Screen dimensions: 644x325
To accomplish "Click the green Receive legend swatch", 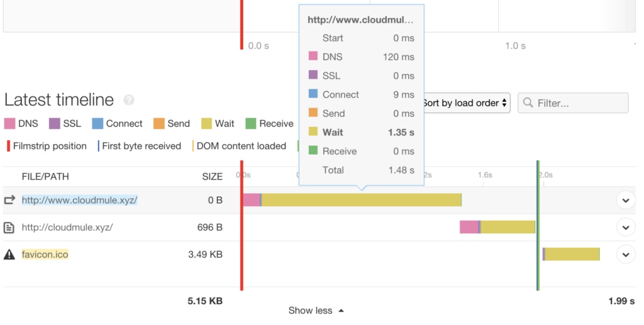I will tap(250, 123).
